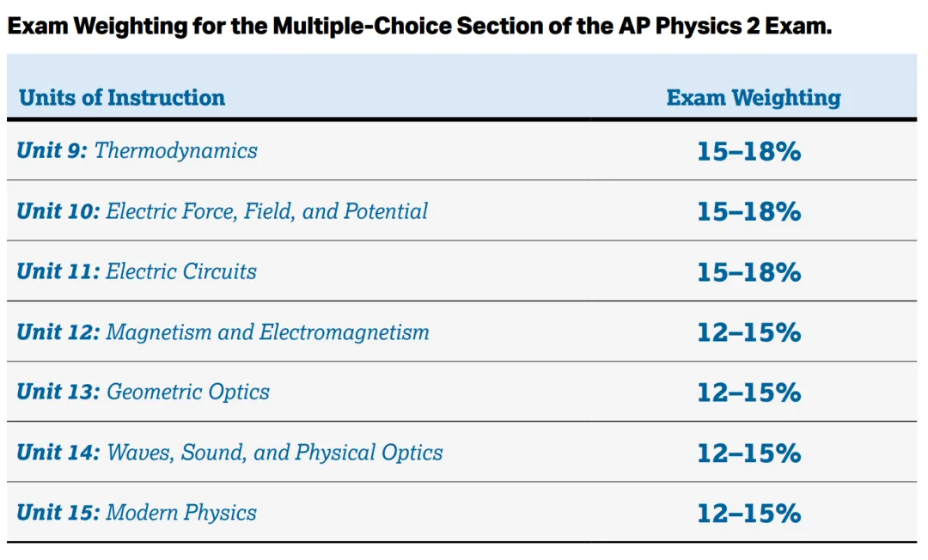Screen dimensions: 928x560
Task: Select the 12–15% weighting for Unit 14
Action: [748, 453]
